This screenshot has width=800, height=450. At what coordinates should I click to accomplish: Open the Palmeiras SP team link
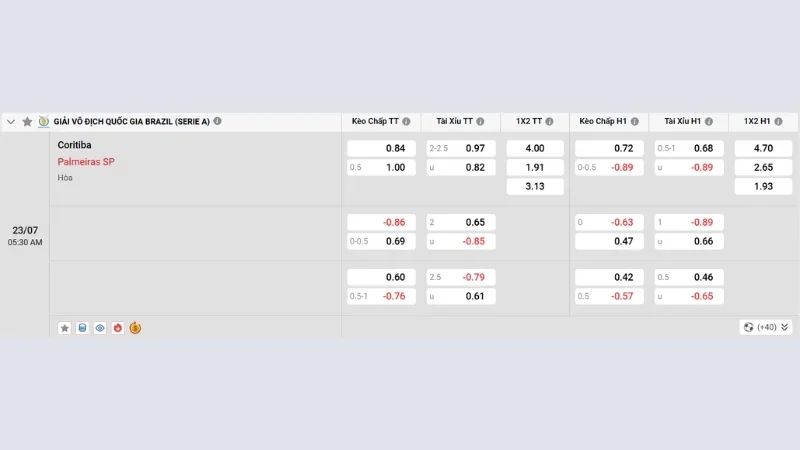86,162
